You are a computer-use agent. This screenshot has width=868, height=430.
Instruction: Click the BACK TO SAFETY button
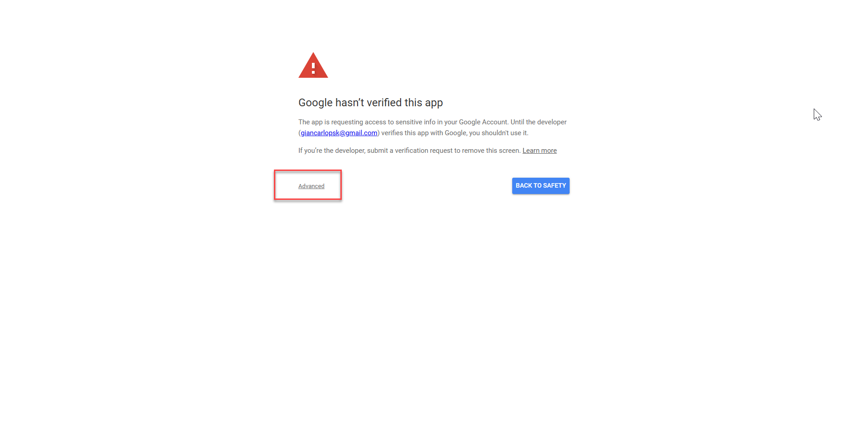point(541,186)
